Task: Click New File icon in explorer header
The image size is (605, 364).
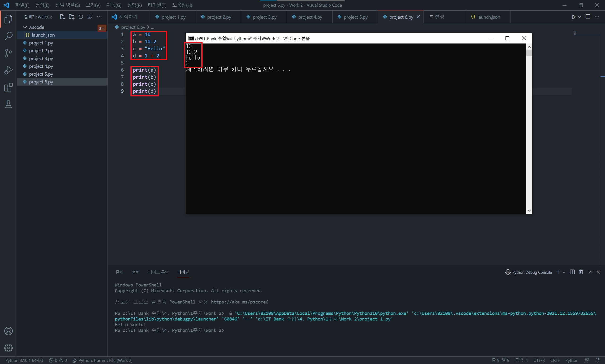Action: 62,17
